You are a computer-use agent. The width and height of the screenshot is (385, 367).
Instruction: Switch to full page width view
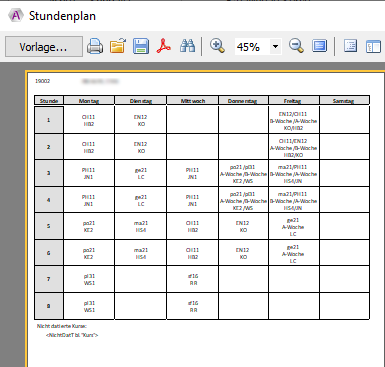click(x=319, y=46)
